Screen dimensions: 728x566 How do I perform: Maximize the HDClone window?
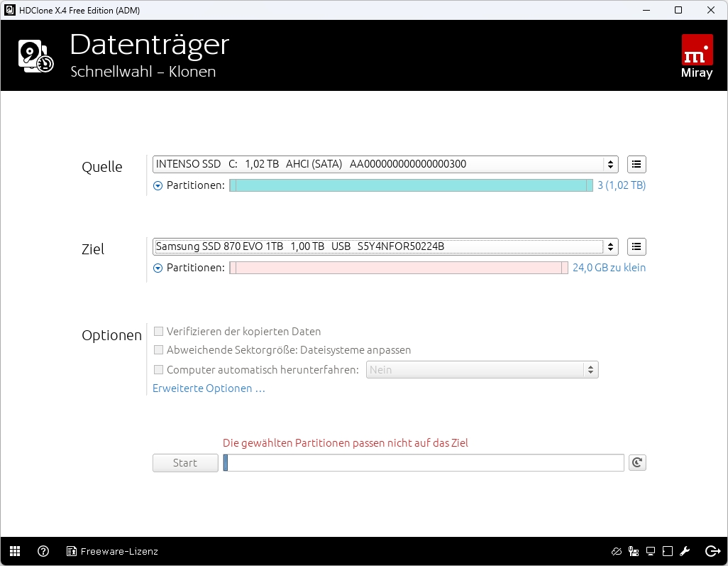click(678, 10)
